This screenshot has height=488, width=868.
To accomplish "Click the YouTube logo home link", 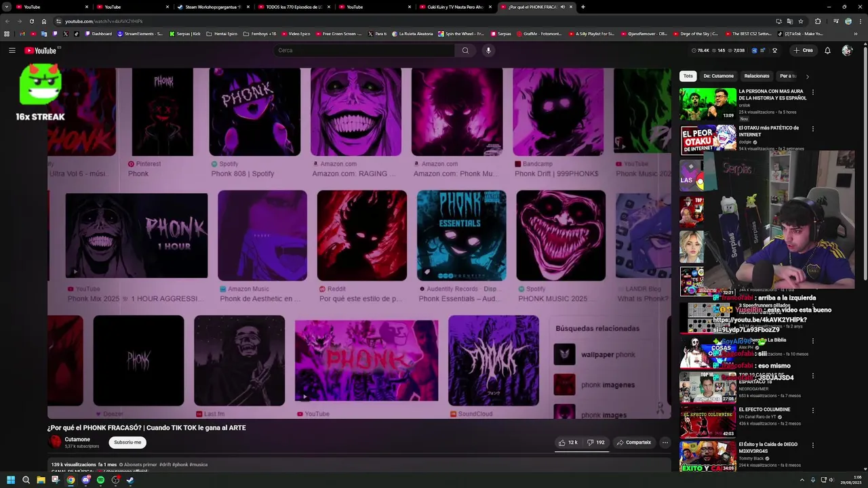I will coord(41,50).
